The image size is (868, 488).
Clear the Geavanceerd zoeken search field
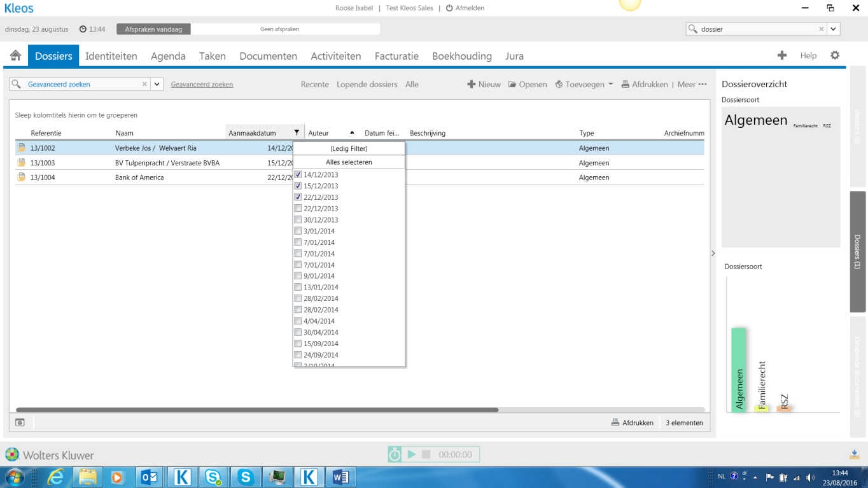pos(144,84)
